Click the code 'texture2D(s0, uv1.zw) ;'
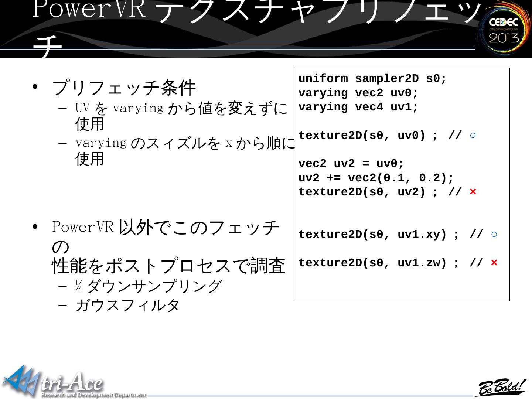 pos(379,263)
